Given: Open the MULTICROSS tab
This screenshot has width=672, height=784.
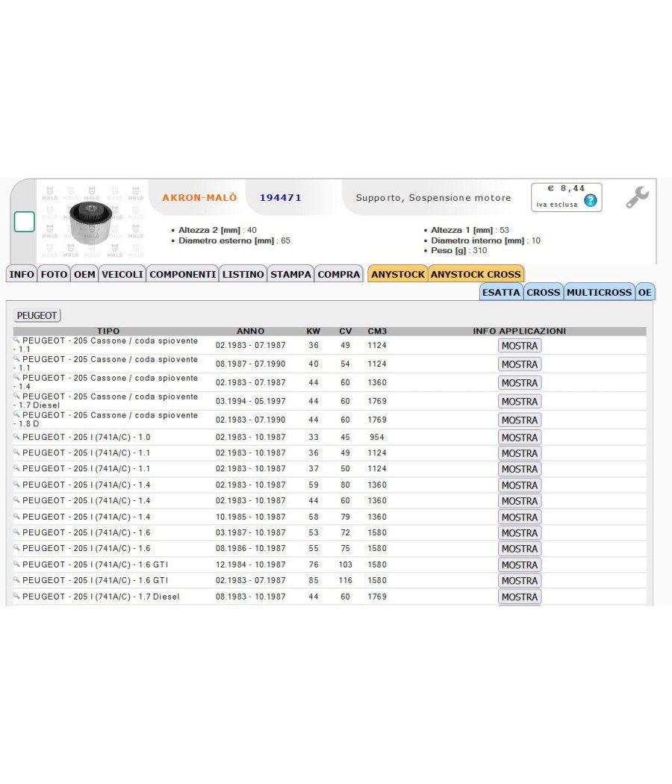Looking at the screenshot, I should point(599,292).
